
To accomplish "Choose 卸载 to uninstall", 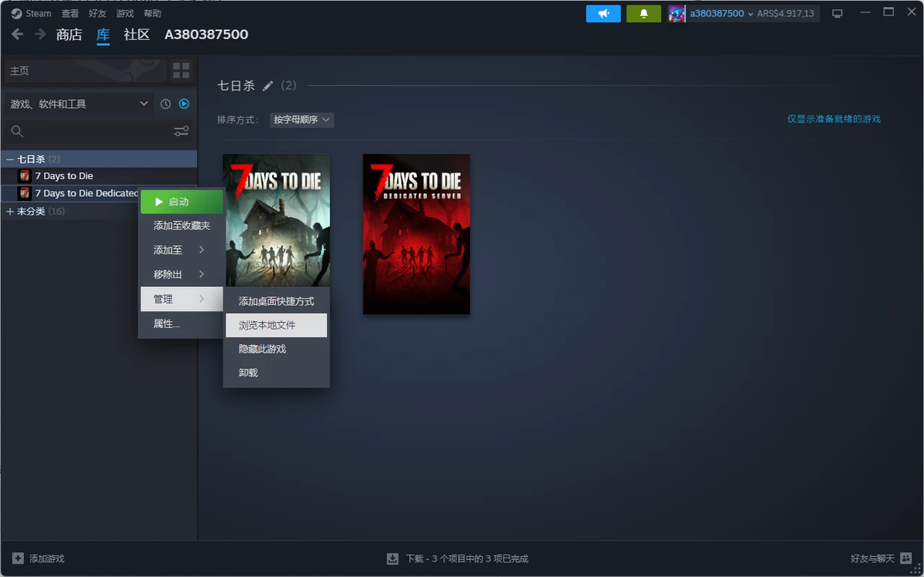I will (277, 372).
